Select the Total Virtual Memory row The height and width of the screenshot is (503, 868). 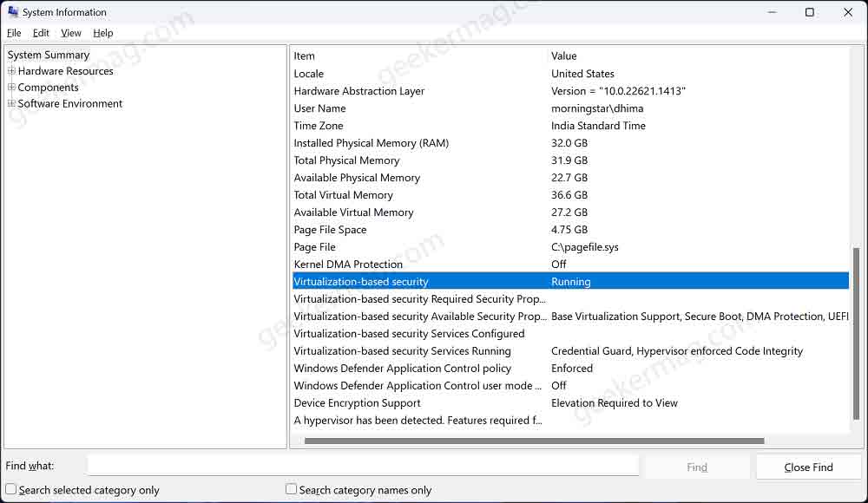[571, 195]
